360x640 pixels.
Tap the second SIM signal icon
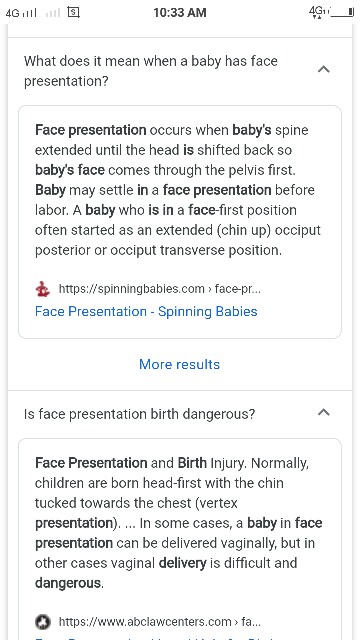(53, 13)
